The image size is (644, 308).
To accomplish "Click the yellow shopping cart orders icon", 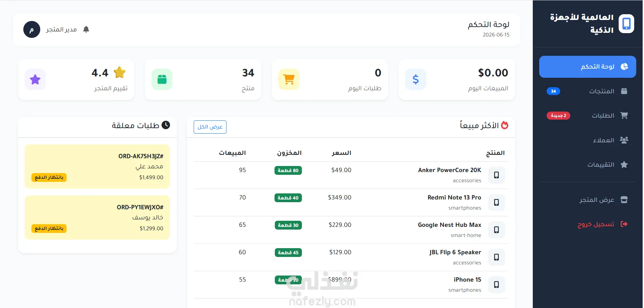I will [x=289, y=79].
